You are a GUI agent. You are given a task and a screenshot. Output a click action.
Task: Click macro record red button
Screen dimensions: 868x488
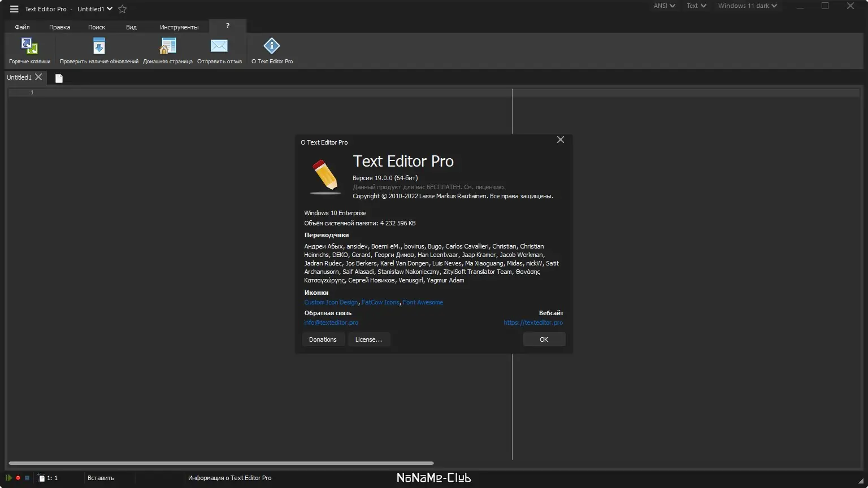coord(18,478)
